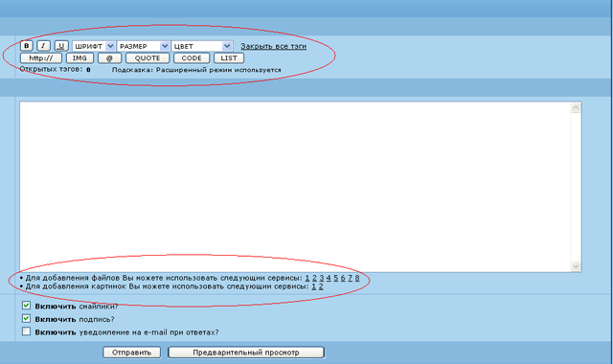Apply italic formatting with the I button
Viewport: 613px width, 364px height.
point(43,46)
